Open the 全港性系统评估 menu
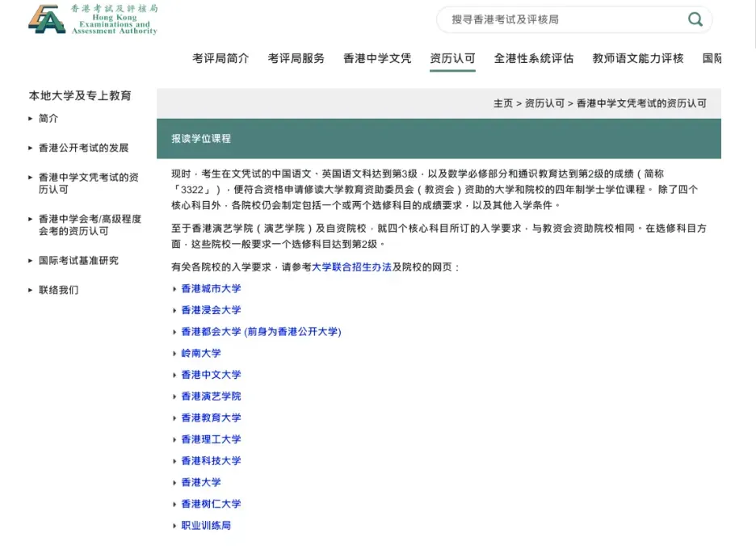Image resolution: width=756 pixels, height=554 pixels. (x=534, y=58)
